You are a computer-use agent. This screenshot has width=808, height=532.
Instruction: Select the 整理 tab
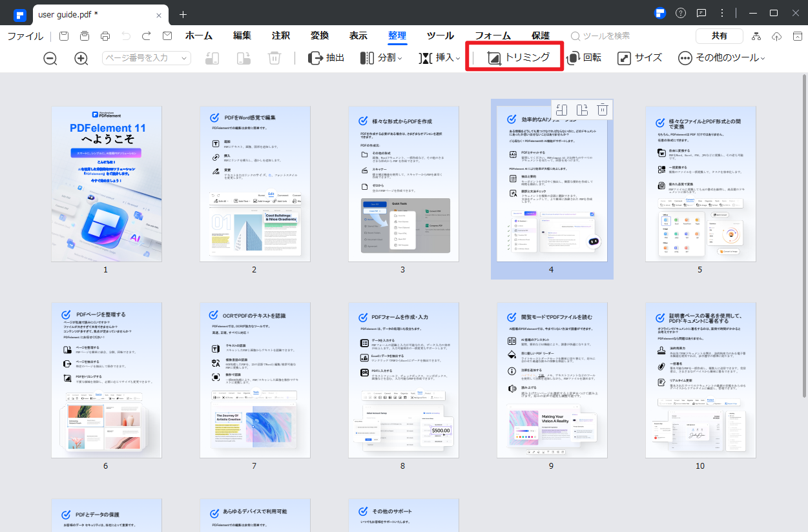[397, 36]
